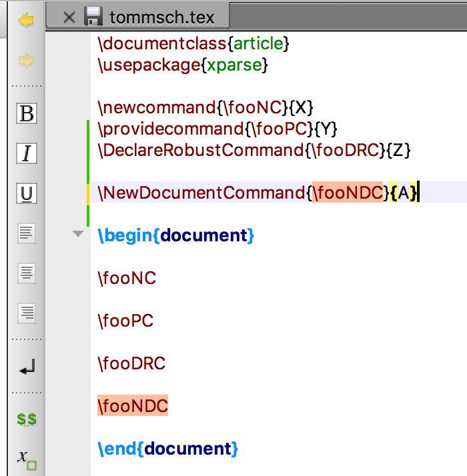Viewport: 467px width, 476px height.
Task: Click the \end{document} line
Action: tap(167, 449)
